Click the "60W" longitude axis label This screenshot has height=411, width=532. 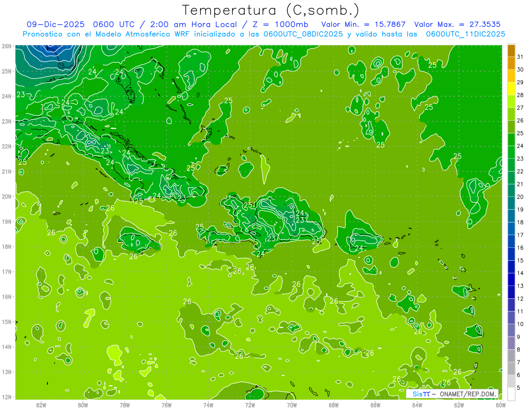coord(501,405)
